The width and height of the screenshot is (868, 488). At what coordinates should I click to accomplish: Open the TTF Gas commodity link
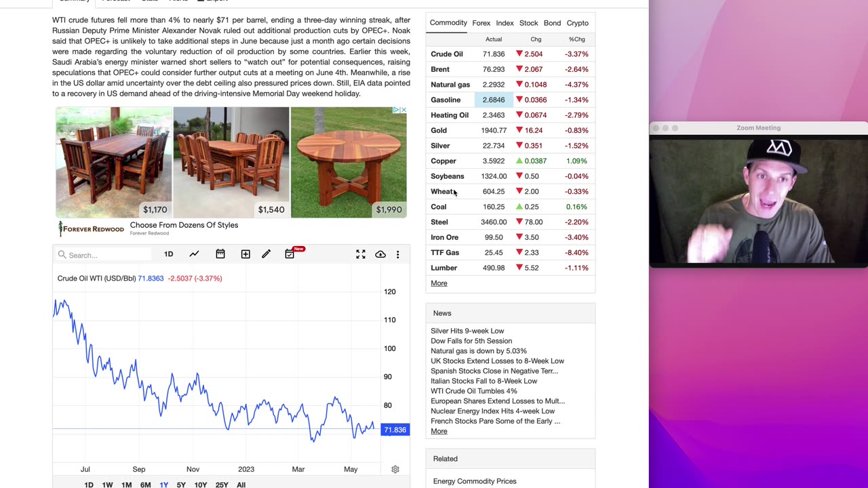[445, 252]
